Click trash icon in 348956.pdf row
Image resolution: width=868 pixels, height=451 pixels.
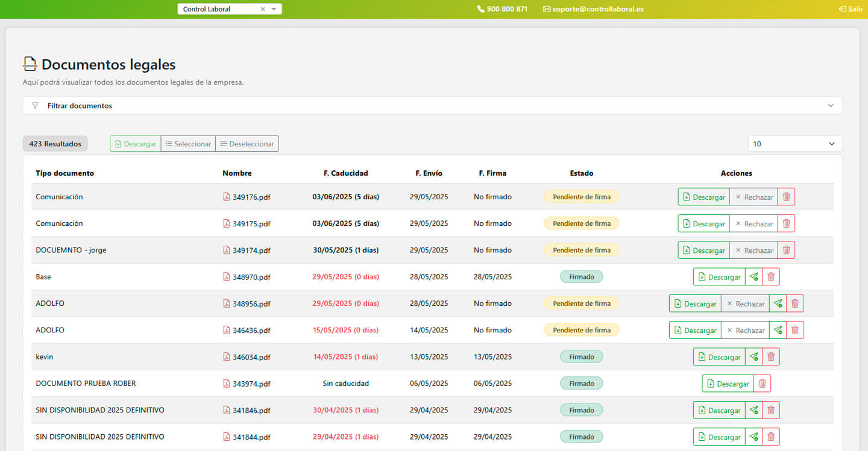(x=795, y=303)
